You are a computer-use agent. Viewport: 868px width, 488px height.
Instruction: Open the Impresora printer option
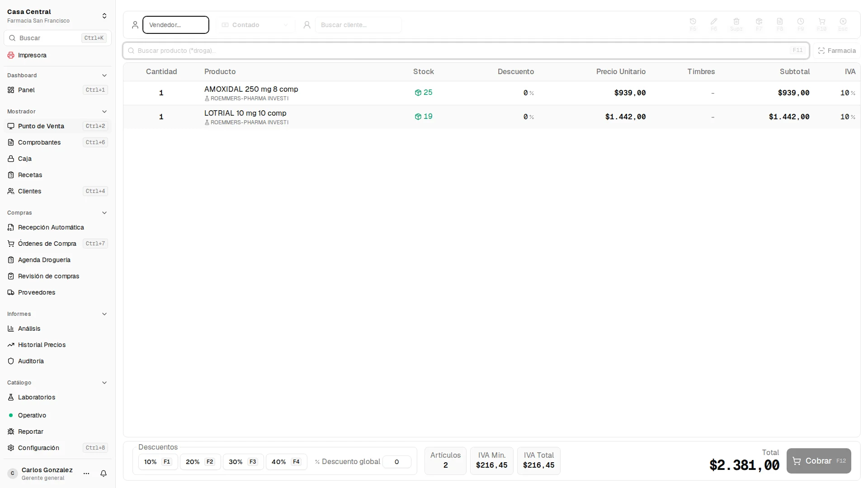pyautogui.click(x=57, y=55)
